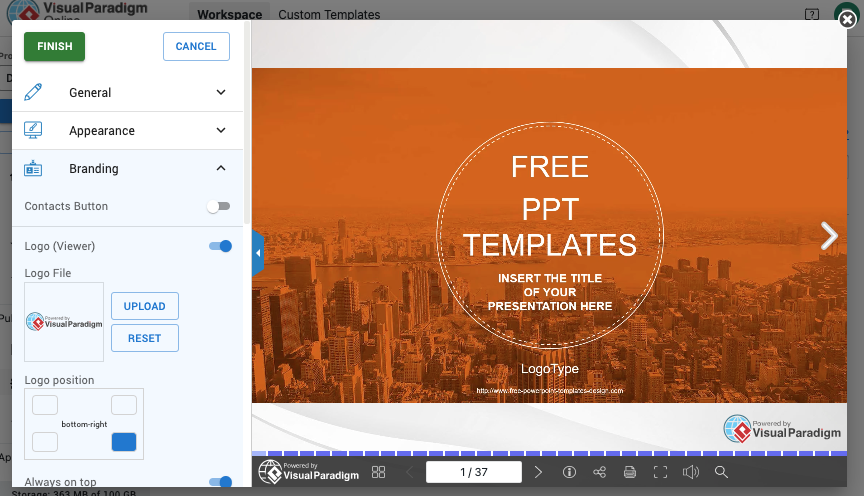This screenshot has height=496, width=864.
Task: Click the Powered by Visual Paradigm slide logo
Action: [x=782, y=429]
